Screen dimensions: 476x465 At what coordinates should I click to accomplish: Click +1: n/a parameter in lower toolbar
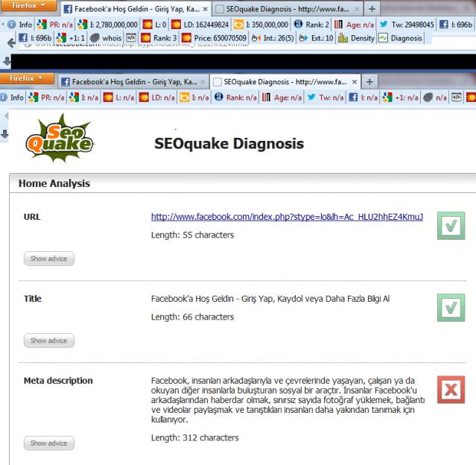400,98
